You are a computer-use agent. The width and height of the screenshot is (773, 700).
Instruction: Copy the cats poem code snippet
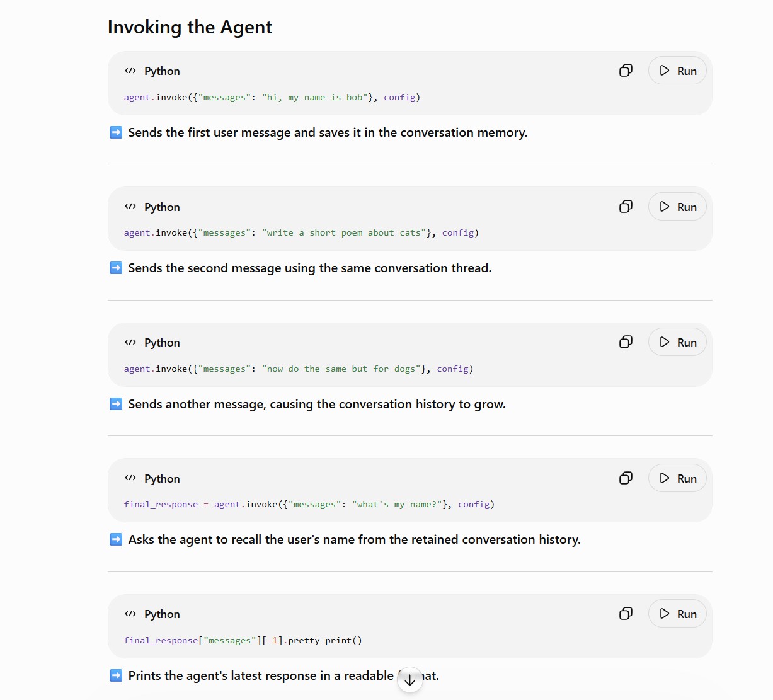(x=626, y=207)
